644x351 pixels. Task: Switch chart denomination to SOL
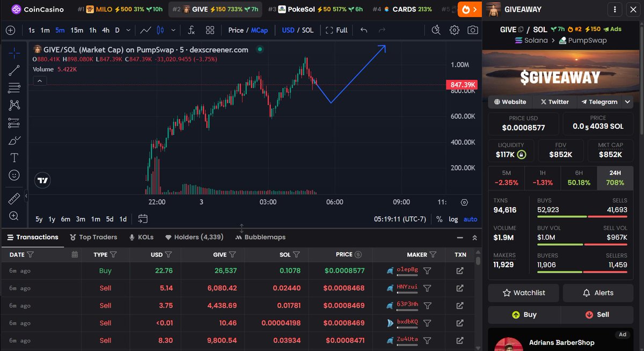[308, 30]
